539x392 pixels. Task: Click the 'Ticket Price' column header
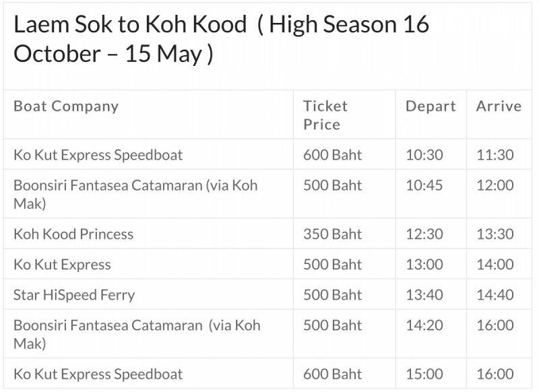[x=325, y=115]
